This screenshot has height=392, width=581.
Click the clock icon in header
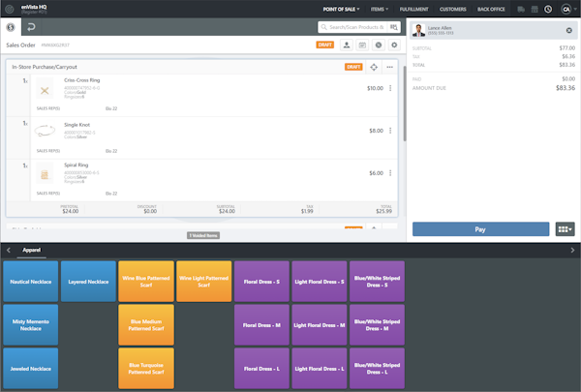pos(548,10)
